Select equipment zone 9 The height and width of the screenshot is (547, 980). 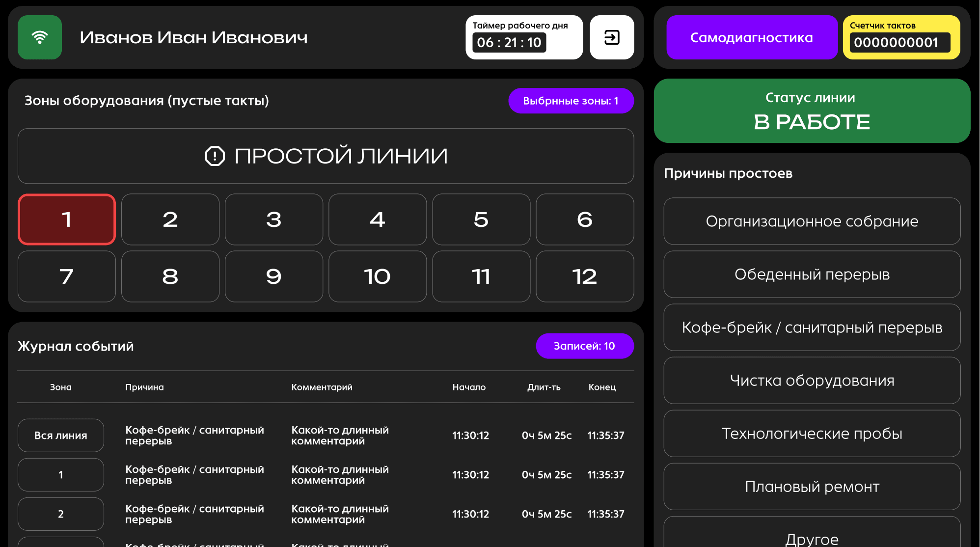pos(274,276)
